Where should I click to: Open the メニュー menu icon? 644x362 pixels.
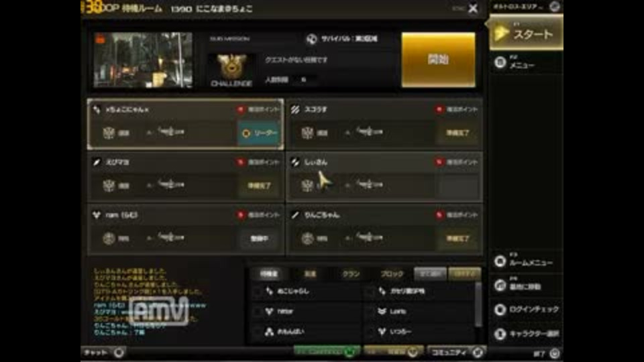[x=500, y=62]
